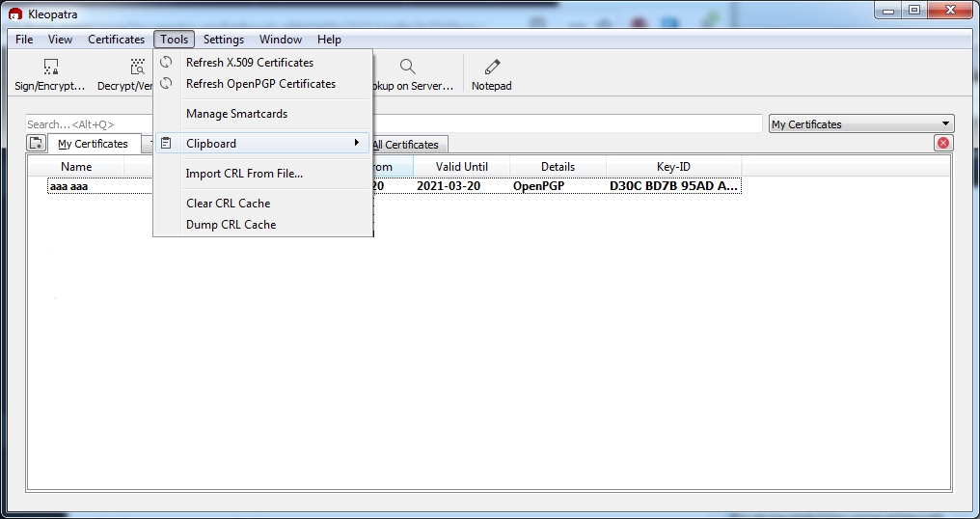Click the refresh icon next to Refresh OpenPGP Certificates
This screenshot has height=519, width=980.
tap(166, 83)
